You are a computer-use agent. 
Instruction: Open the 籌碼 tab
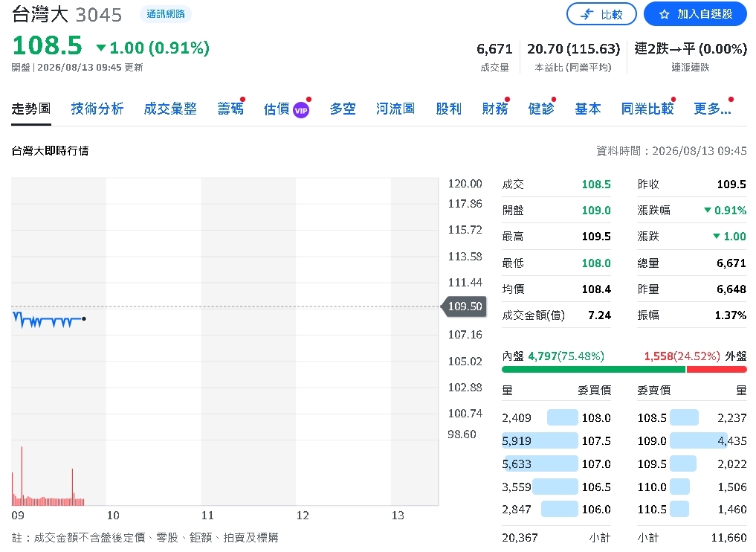coord(230,109)
